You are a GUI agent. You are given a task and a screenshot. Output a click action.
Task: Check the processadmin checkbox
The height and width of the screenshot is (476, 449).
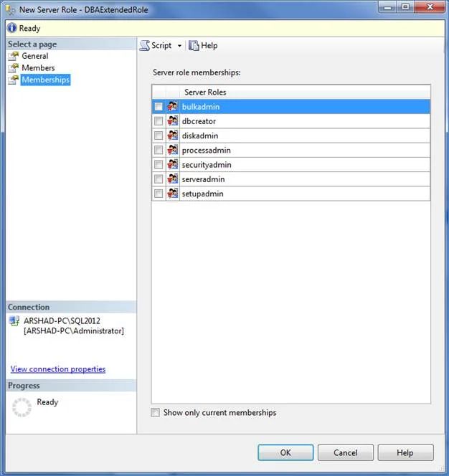(159, 150)
